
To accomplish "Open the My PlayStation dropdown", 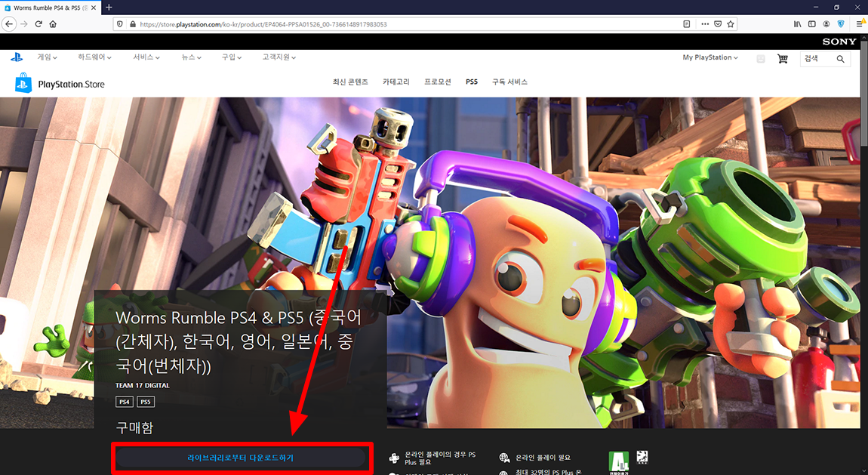I will [x=710, y=57].
